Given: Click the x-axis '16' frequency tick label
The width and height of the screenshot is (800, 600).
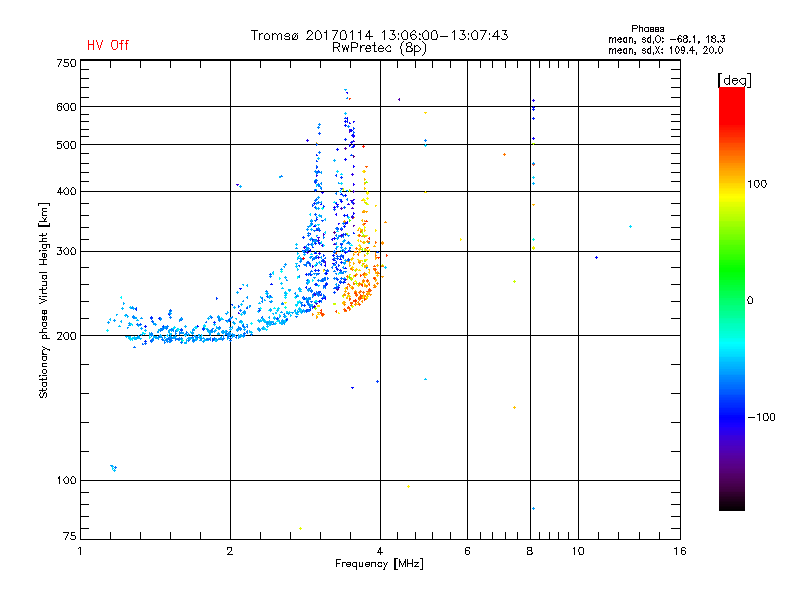Looking at the screenshot, I should click(x=680, y=551).
